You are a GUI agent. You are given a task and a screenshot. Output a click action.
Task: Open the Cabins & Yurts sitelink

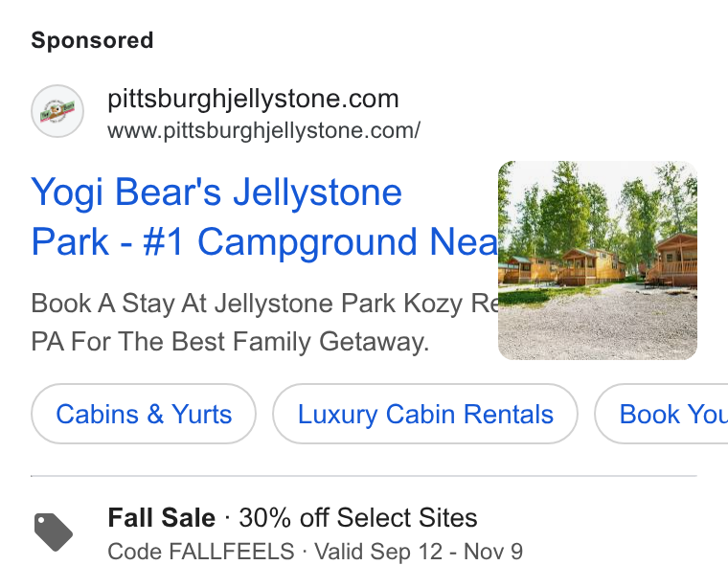(x=144, y=414)
